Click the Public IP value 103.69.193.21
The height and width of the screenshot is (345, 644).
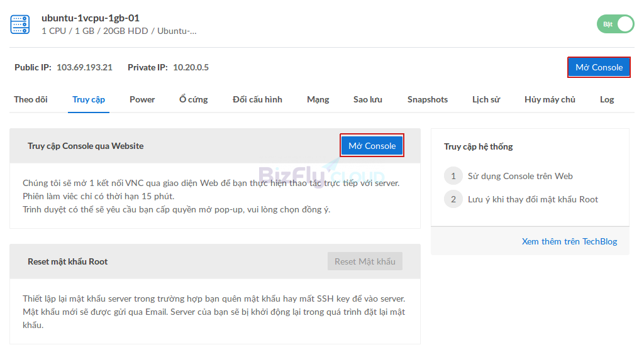point(85,67)
